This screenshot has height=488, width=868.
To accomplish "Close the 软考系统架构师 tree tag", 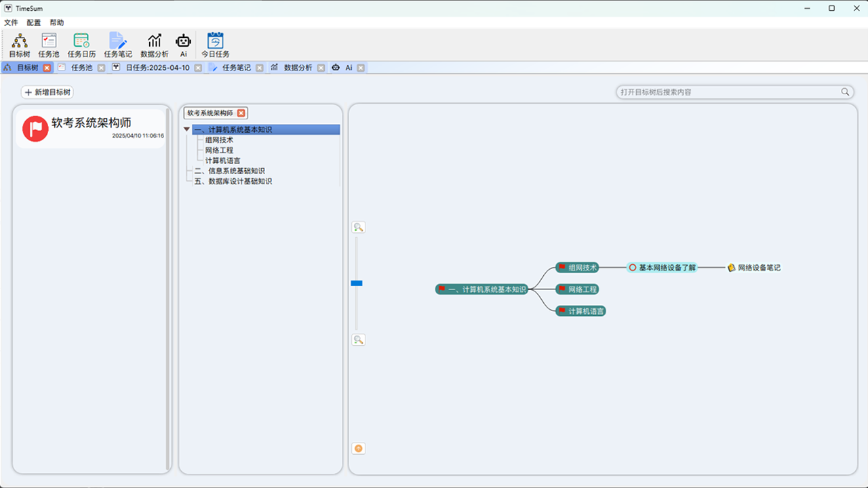I will pyautogui.click(x=241, y=113).
